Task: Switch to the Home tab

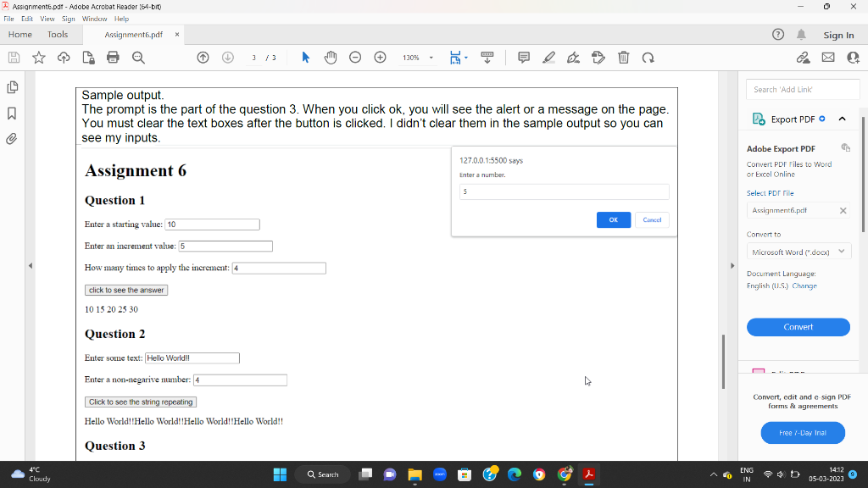Action: 19,35
